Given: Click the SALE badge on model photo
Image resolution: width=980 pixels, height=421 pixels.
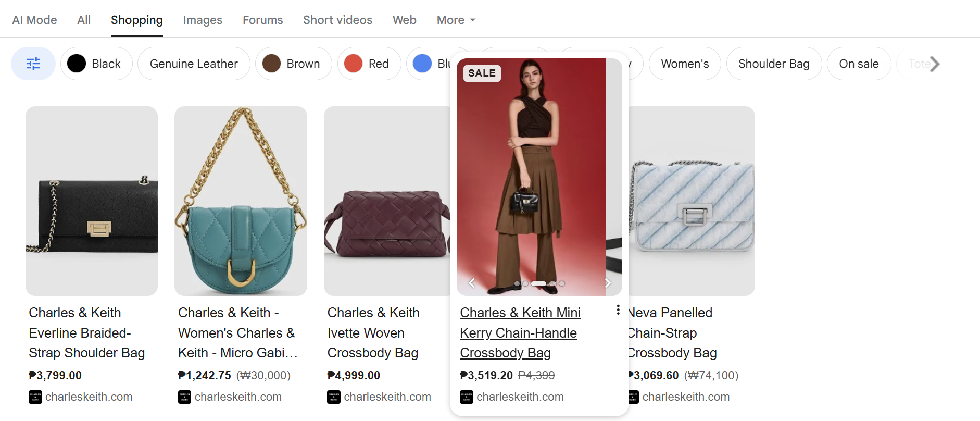Looking at the screenshot, I should pyautogui.click(x=482, y=73).
